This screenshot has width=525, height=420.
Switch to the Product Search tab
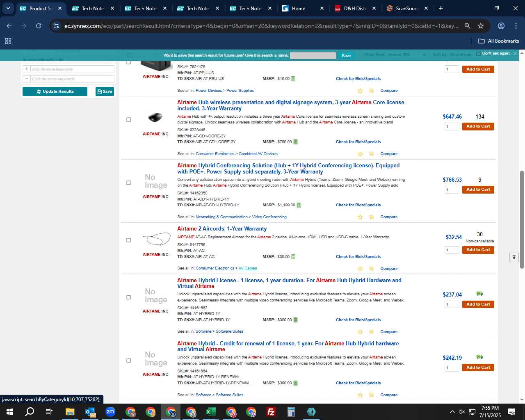click(40, 8)
